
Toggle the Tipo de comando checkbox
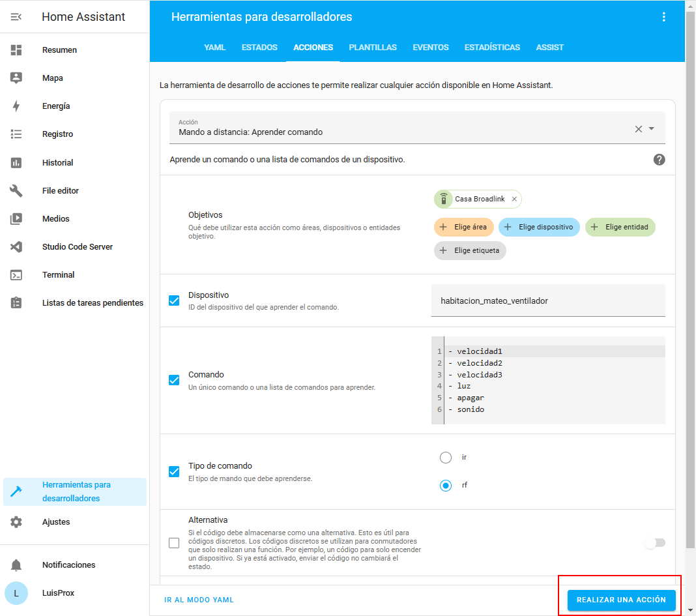(174, 472)
